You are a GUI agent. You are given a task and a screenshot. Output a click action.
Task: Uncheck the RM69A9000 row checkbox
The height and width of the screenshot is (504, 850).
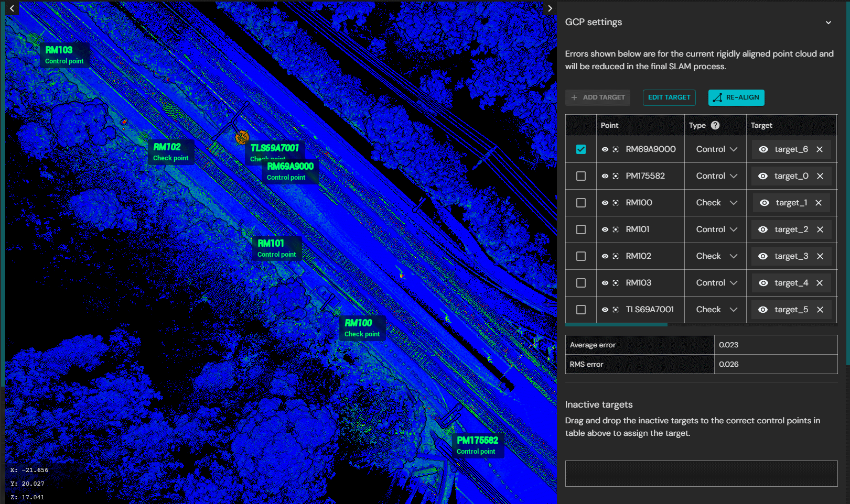point(581,149)
